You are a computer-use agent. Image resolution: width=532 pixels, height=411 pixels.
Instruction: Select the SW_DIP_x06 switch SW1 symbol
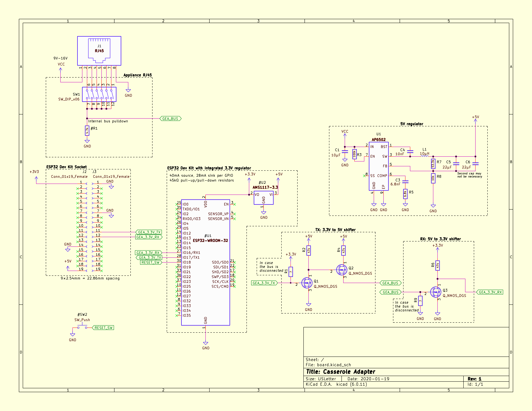click(99, 94)
